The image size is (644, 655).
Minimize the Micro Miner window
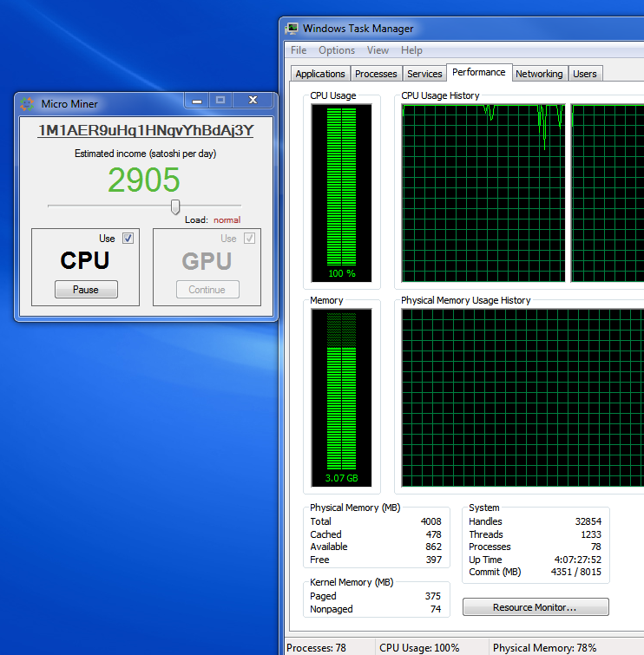coord(197,101)
